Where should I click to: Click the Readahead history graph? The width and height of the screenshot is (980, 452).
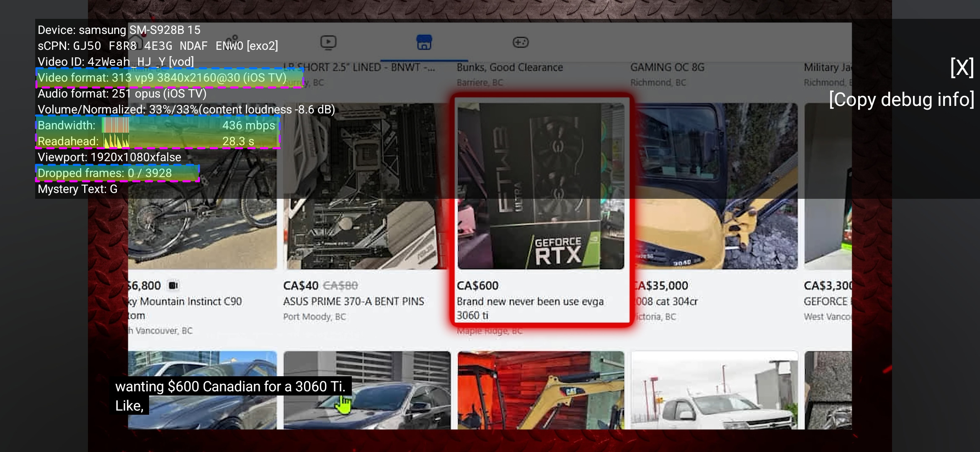click(116, 141)
